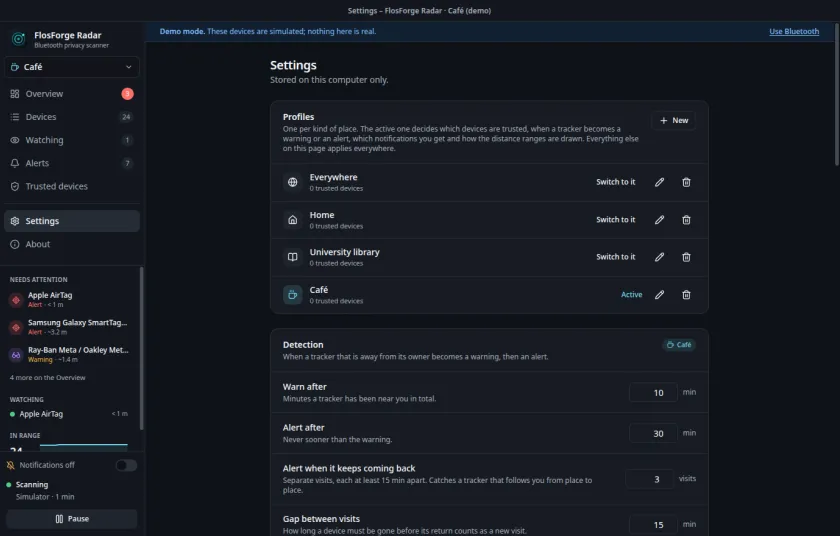Click the Watching eye icon
This screenshot has height=536, width=840.
click(15, 140)
